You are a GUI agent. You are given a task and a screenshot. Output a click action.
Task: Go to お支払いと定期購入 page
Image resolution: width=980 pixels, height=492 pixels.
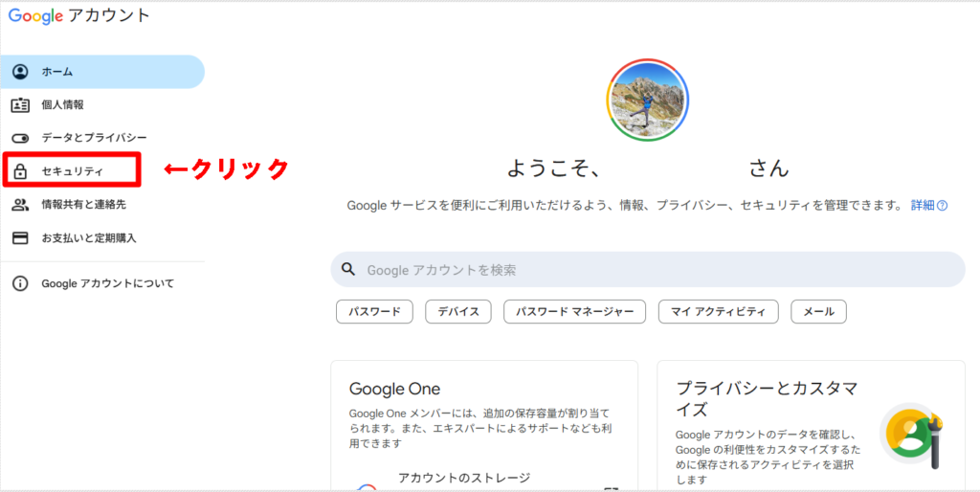tap(89, 237)
